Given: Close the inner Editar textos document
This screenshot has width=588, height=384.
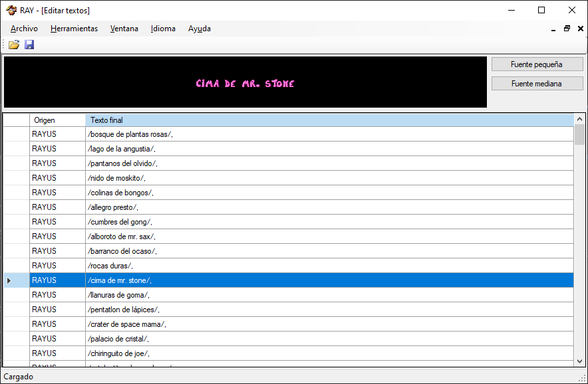Looking at the screenshot, I should [x=580, y=29].
